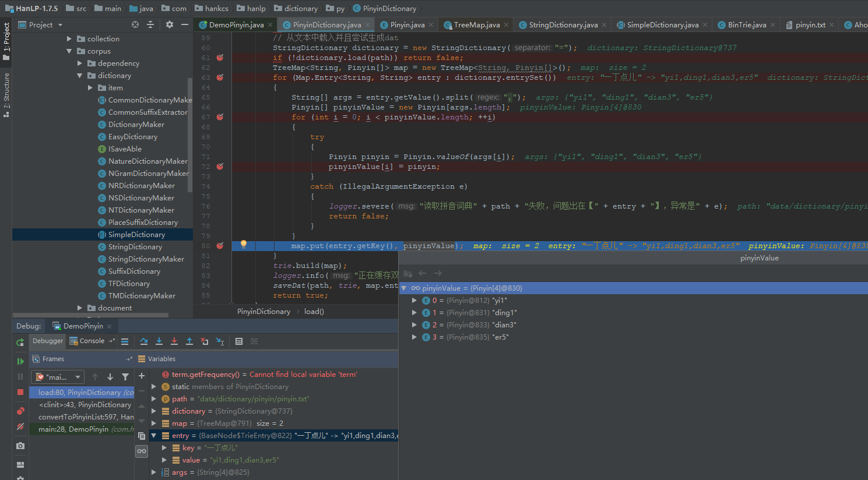Expand the path variable node
The width and height of the screenshot is (868, 480).
coord(154,399)
